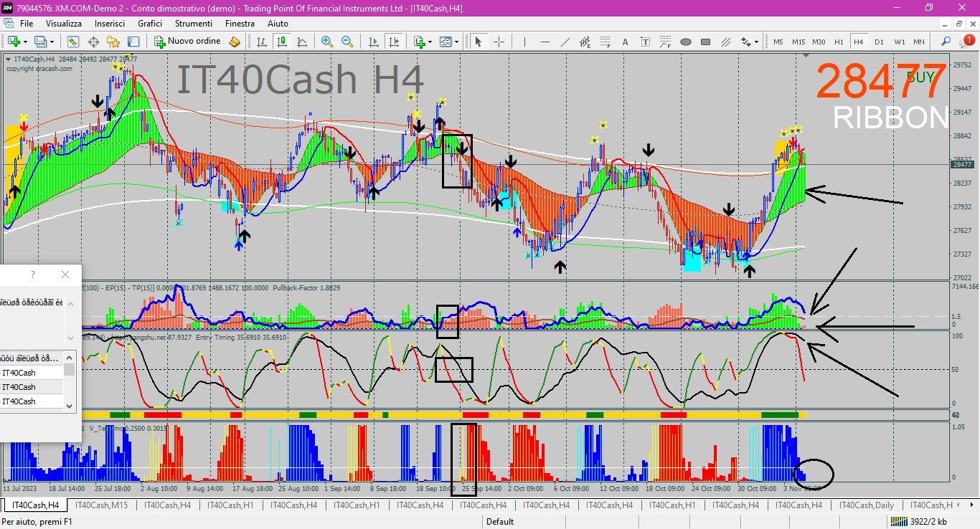Select the equidistant channel tool
This screenshot has width=980, height=529.
[585, 42]
